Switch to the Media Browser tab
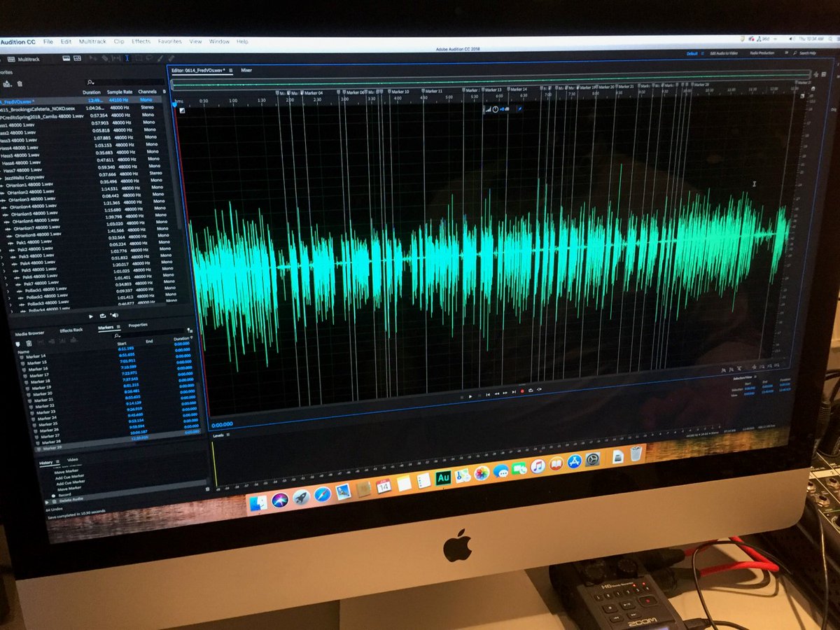Screen dimensions: 840x630 pyautogui.click(x=29, y=334)
